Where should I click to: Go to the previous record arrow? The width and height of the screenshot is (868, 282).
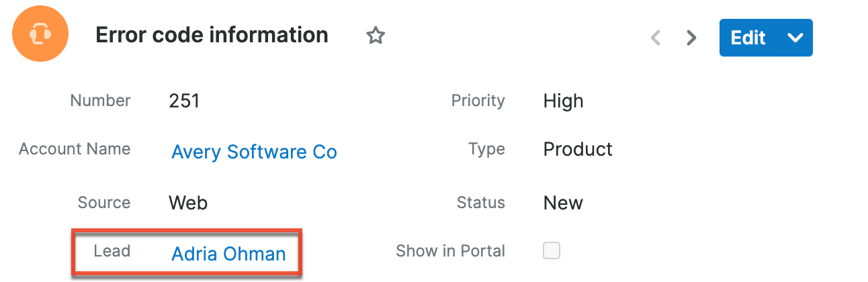coord(656,38)
